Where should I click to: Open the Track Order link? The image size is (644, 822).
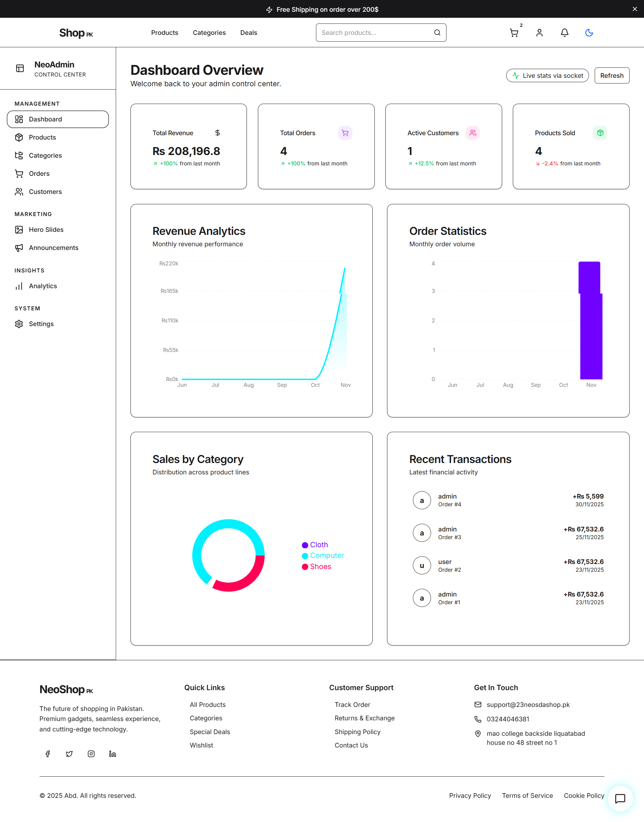pyautogui.click(x=352, y=704)
